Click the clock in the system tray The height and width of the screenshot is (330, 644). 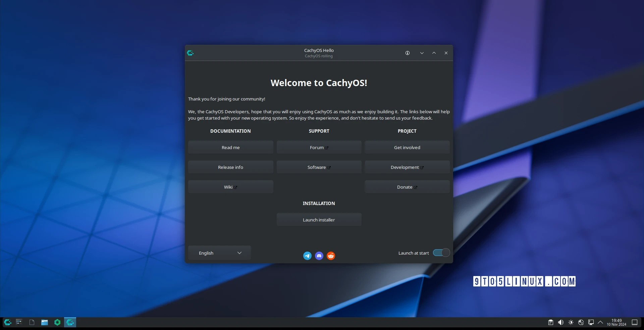616,322
